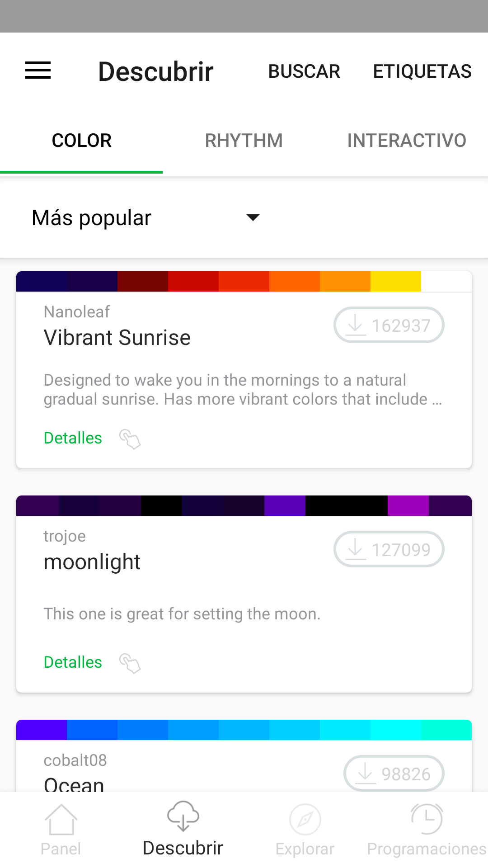This screenshot has width=488, height=868.
Task: Download moonlight via the 127099 button
Action: coord(389,549)
